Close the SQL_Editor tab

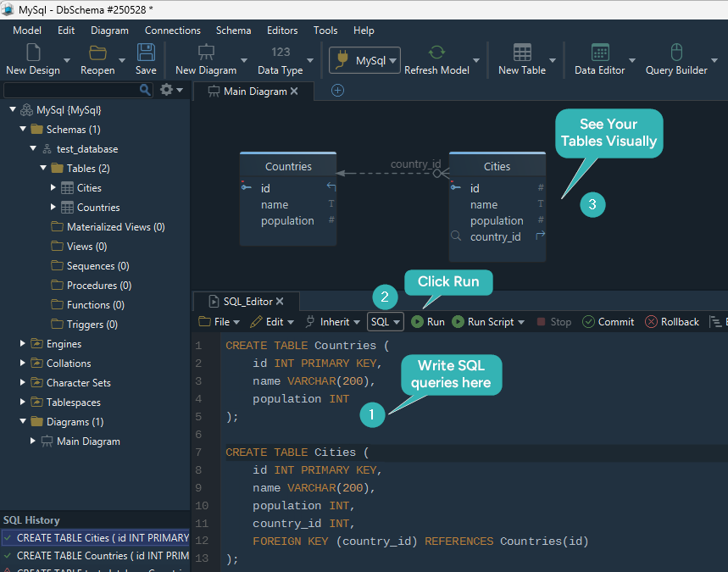tap(280, 302)
